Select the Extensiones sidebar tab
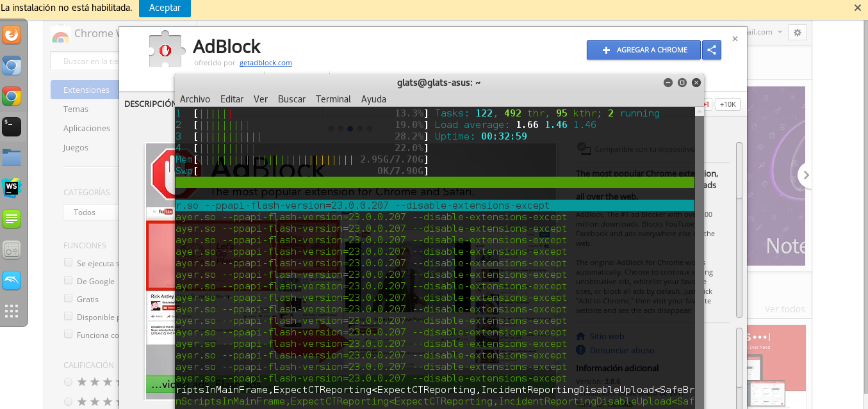Screen dimensions: 868x409 [85, 90]
